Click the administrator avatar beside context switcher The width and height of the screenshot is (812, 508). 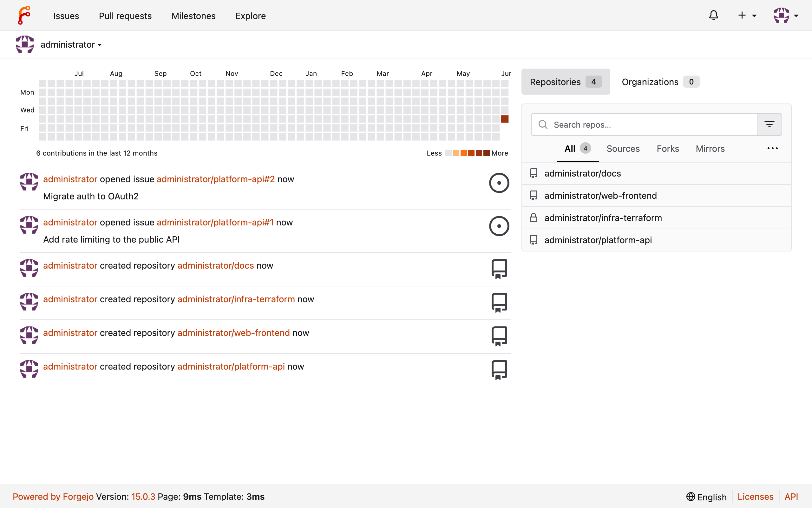pos(25,44)
